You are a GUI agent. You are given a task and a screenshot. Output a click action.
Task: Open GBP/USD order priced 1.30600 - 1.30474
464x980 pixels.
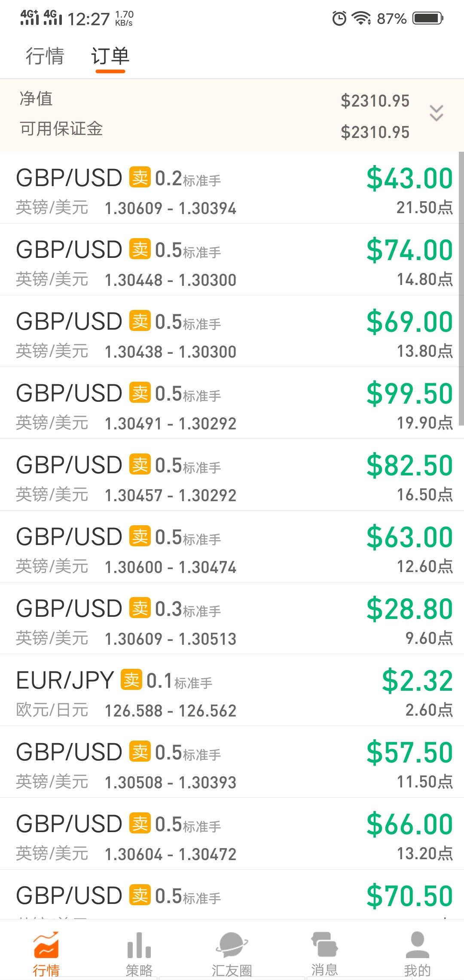(x=232, y=547)
